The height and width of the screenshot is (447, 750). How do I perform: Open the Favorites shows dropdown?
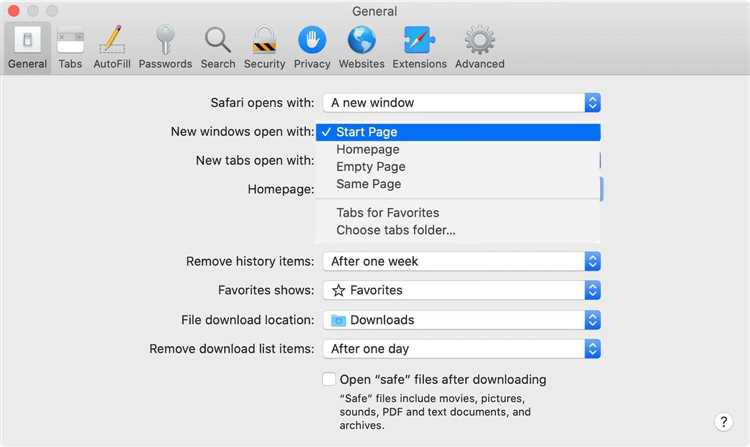[x=462, y=290]
